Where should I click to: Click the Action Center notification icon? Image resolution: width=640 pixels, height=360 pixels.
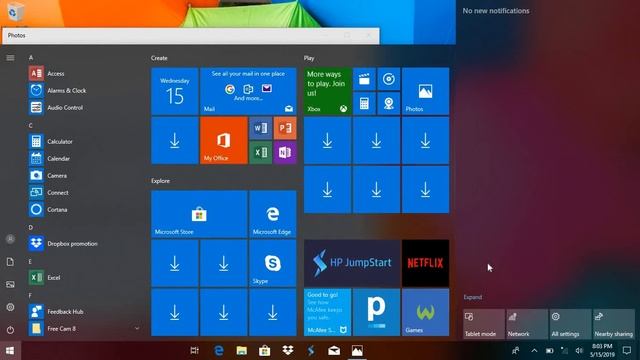[x=627, y=351]
